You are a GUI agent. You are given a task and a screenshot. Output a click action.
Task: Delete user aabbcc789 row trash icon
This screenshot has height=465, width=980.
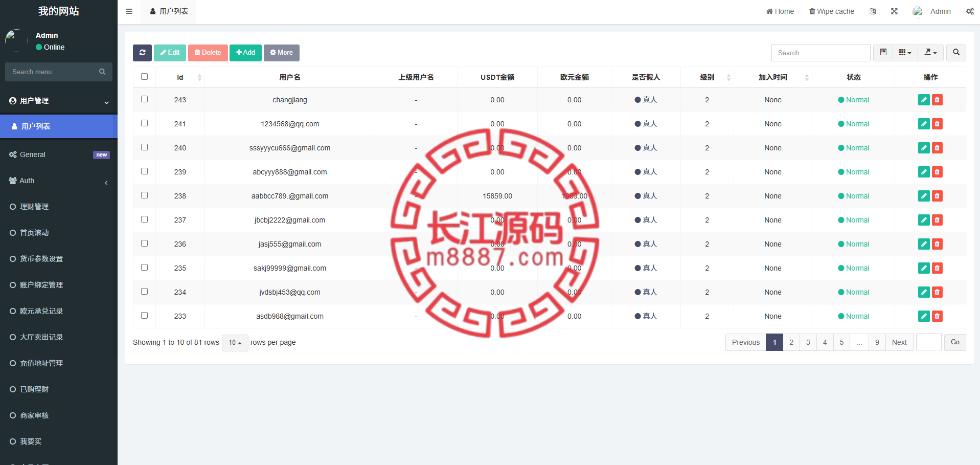tap(937, 196)
